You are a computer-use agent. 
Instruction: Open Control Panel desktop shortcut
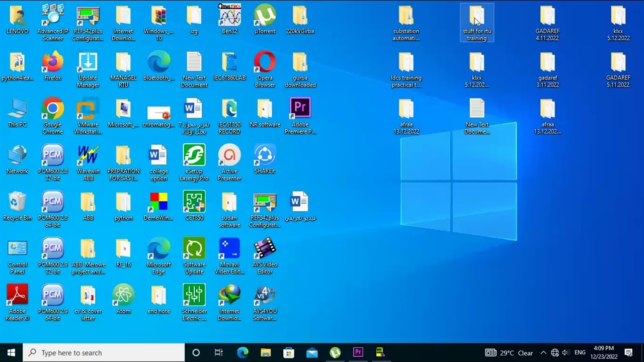tap(18, 256)
